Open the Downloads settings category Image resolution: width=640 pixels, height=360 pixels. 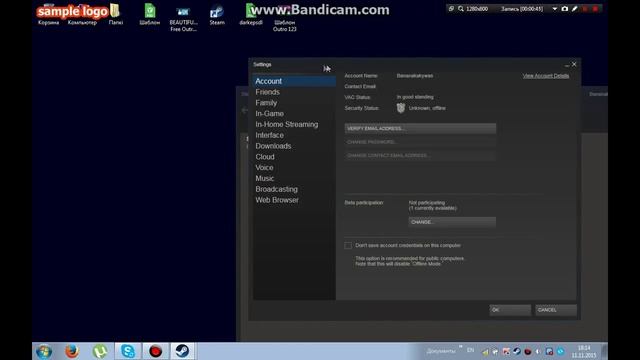294,146
